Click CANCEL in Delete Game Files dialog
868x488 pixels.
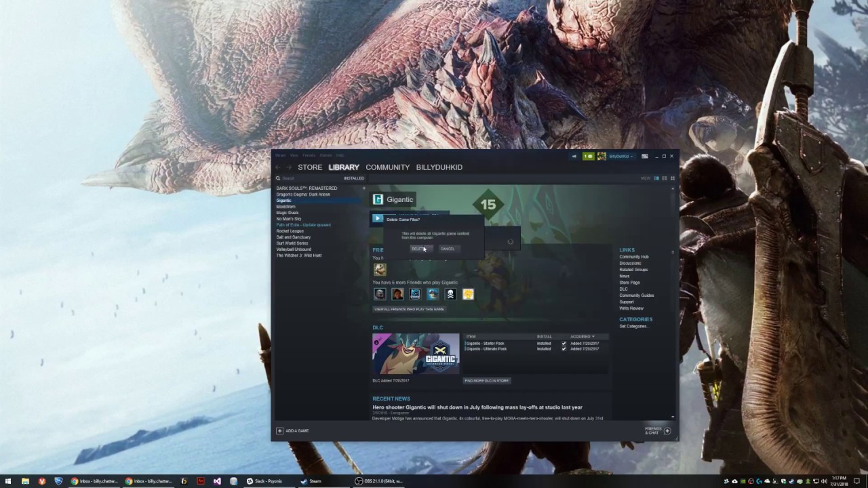(x=448, y=249)
